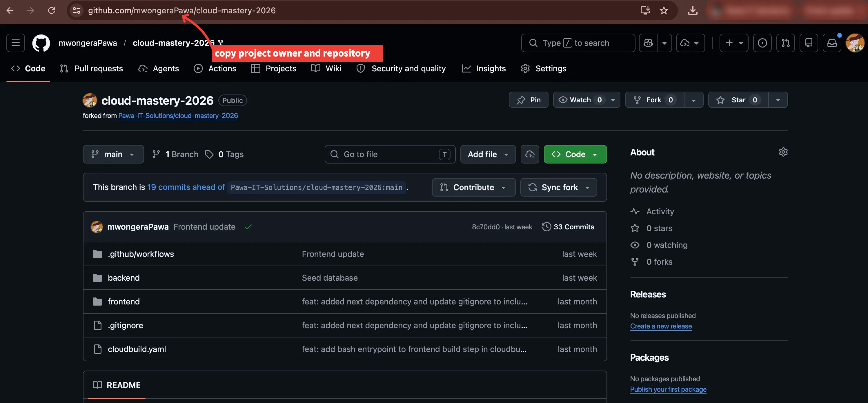This screenshot has height=403, width=868.
Task: Click the agent icon button next to Add file
Action: 530,154
